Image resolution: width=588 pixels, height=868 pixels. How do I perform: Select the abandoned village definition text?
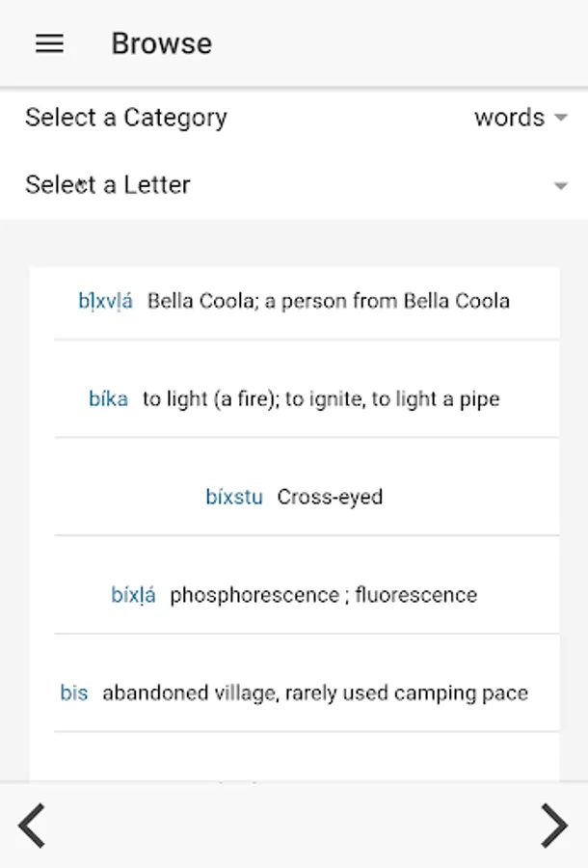click(x=315, y=693)
